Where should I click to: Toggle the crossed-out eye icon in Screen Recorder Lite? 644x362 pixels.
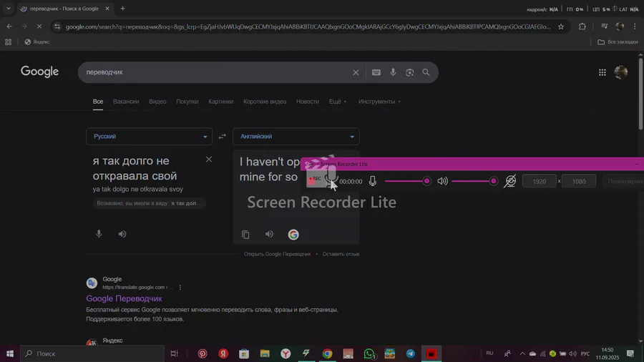pyautogui.click(x=510, y=181)
